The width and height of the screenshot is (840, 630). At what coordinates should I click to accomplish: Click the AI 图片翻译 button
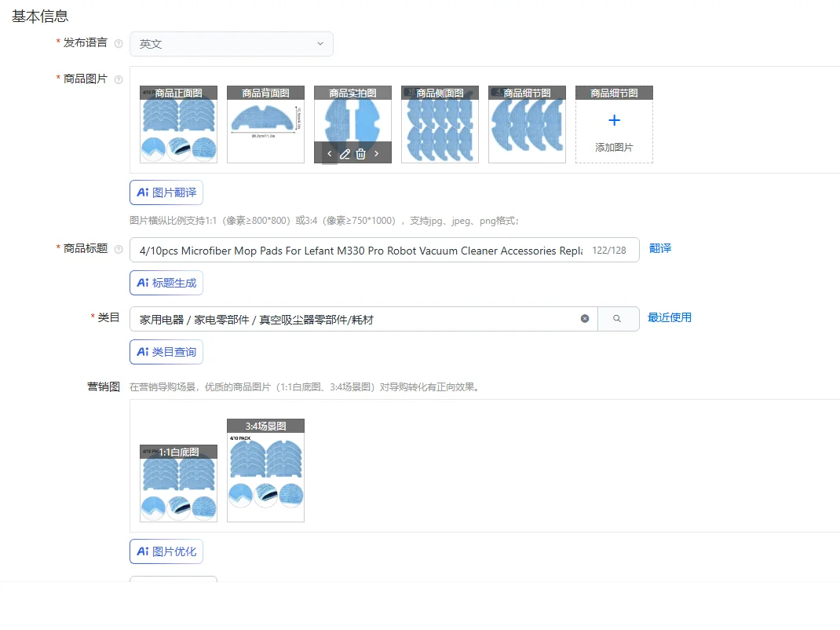tap(166, 192)
